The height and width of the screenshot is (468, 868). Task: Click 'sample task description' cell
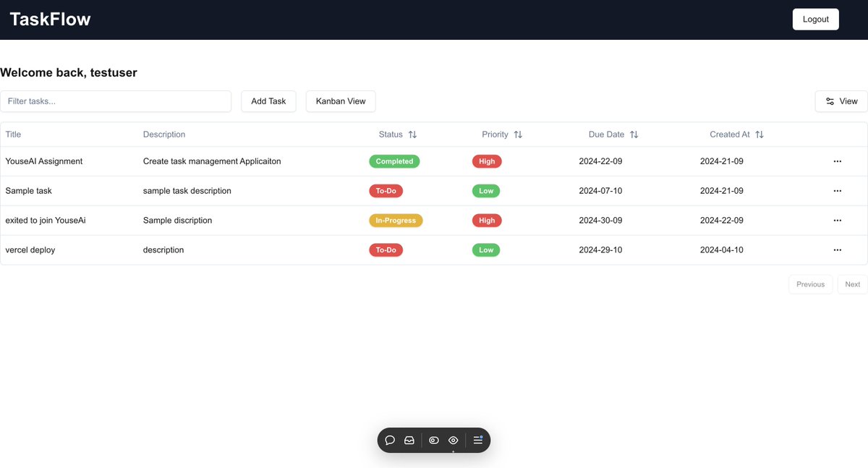click(x=187, y=191)
